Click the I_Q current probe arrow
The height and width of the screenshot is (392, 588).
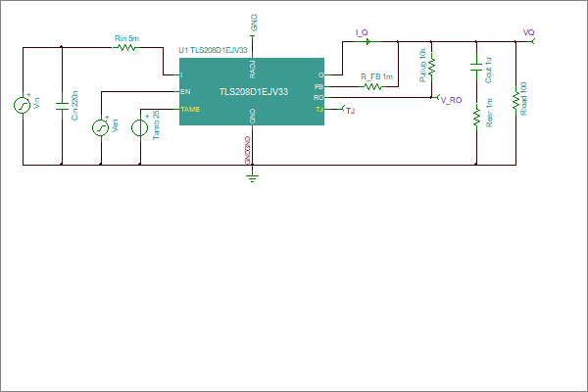pos(367,41)
